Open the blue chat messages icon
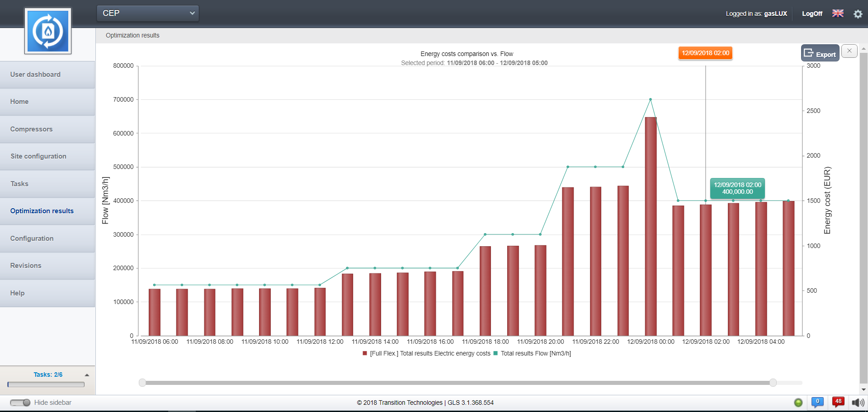Image resolution: width=868 pixels, height=412 pixels. pos(817,402)
